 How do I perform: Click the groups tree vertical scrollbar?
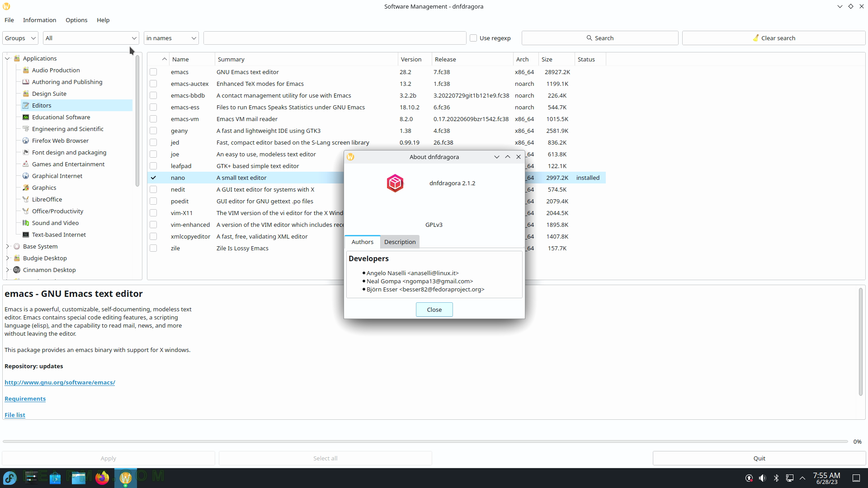pyautogui.click(x=137, y=120)
